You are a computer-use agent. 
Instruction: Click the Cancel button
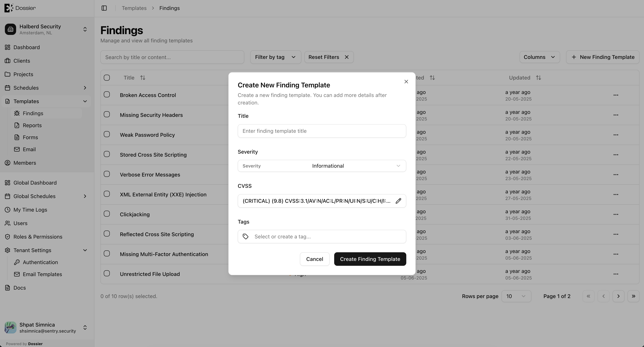(x=315, y=259)
